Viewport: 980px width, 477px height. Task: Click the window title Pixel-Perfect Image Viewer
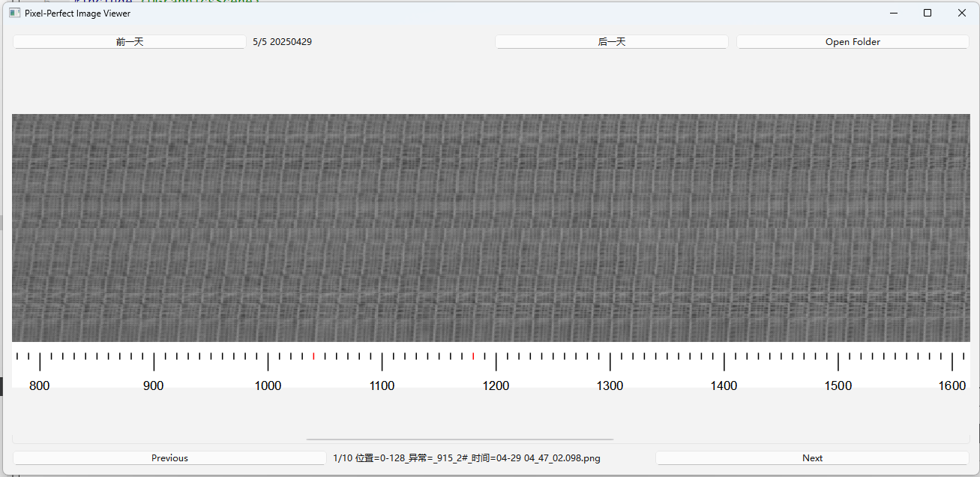[x=77, y=13]
